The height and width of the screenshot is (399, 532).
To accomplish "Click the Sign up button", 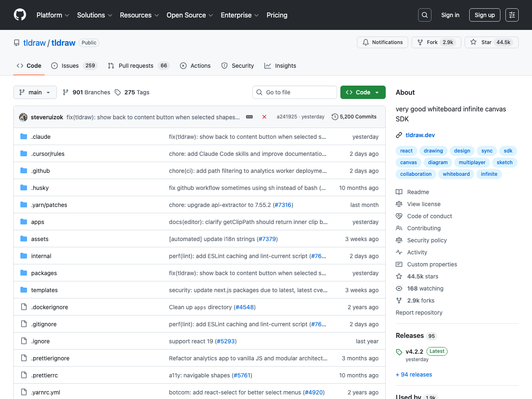I will coord(485,15).
